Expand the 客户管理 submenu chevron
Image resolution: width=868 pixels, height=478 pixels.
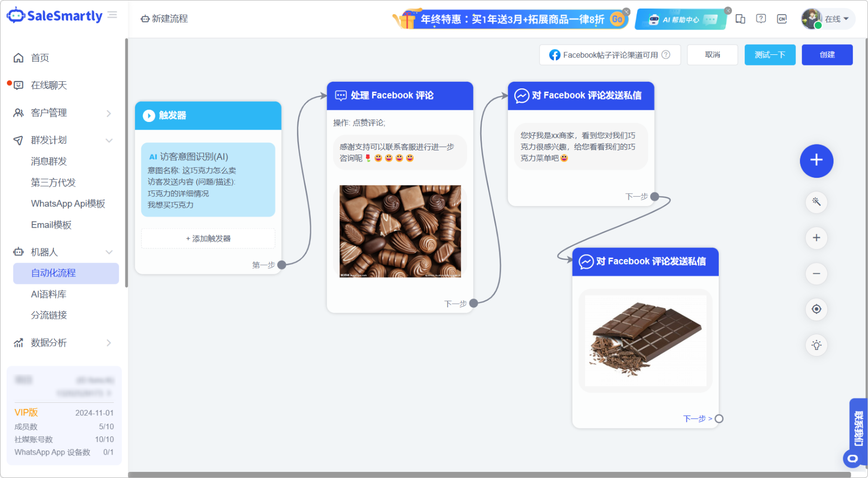point(109,113)
